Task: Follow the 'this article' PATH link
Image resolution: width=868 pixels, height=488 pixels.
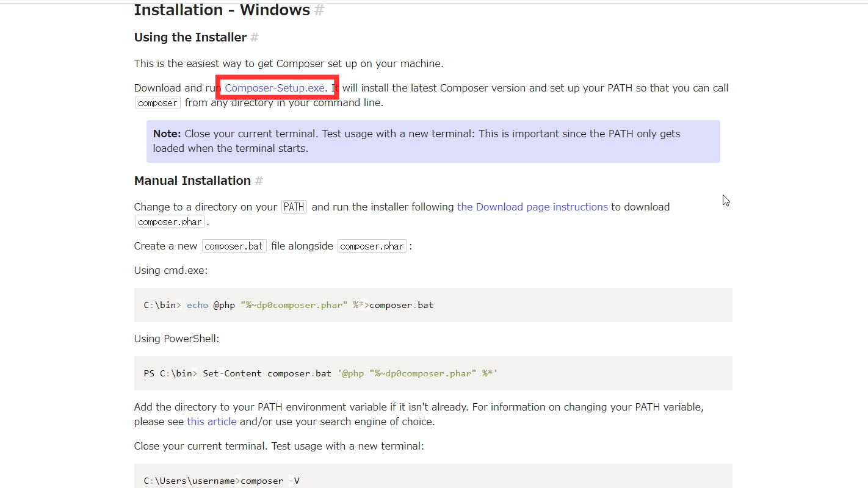Action: click(211, 422)
